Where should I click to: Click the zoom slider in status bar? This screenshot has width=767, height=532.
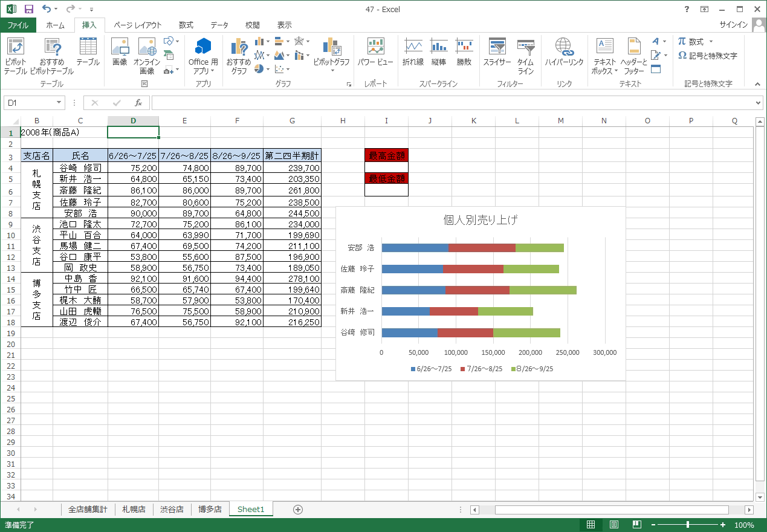[688, 525]
